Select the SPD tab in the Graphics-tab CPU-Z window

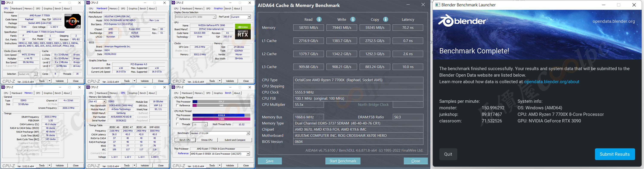pyautogui.click(x=208, y=9)
